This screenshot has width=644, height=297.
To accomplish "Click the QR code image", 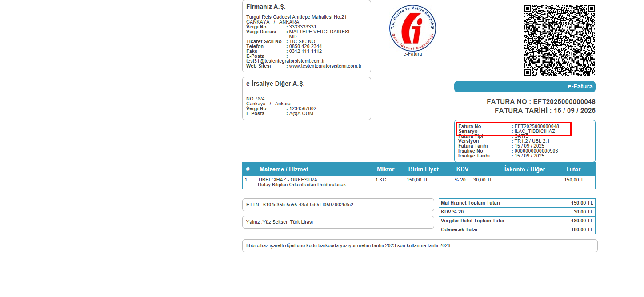I will (x=559, y=40).
